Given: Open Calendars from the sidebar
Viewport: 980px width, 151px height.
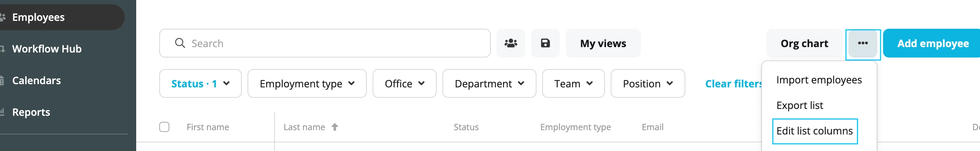Looking at the screenshot, I should pyautogui.click(x=36, y=81).
